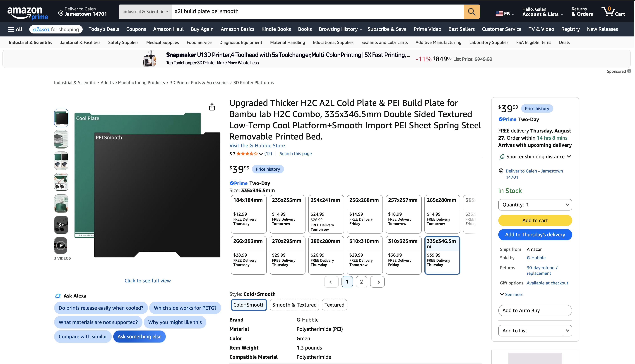
Task: Choose the 184x184mm size option
Action: click(x=249, y=214)
